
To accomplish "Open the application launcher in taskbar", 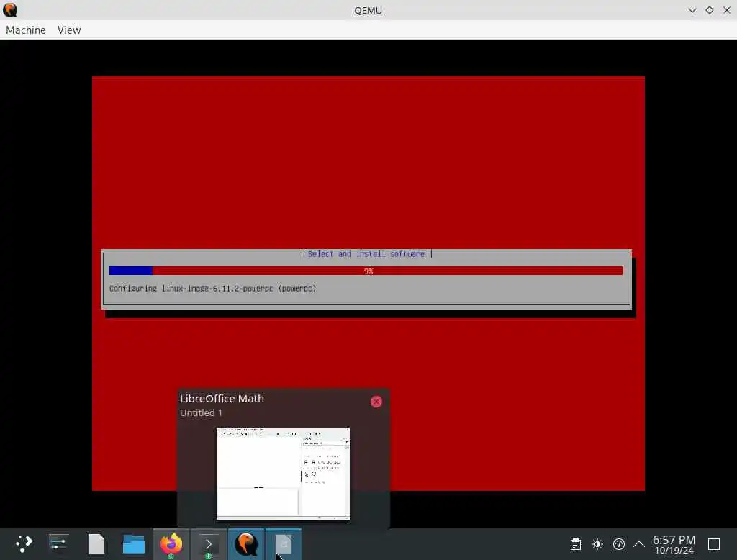I will [x=24, y=544].
